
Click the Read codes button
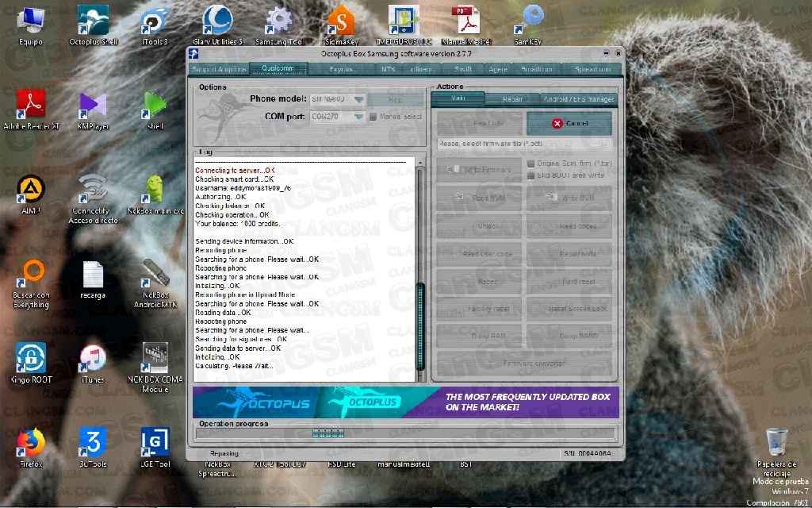(x=569, y=226)
